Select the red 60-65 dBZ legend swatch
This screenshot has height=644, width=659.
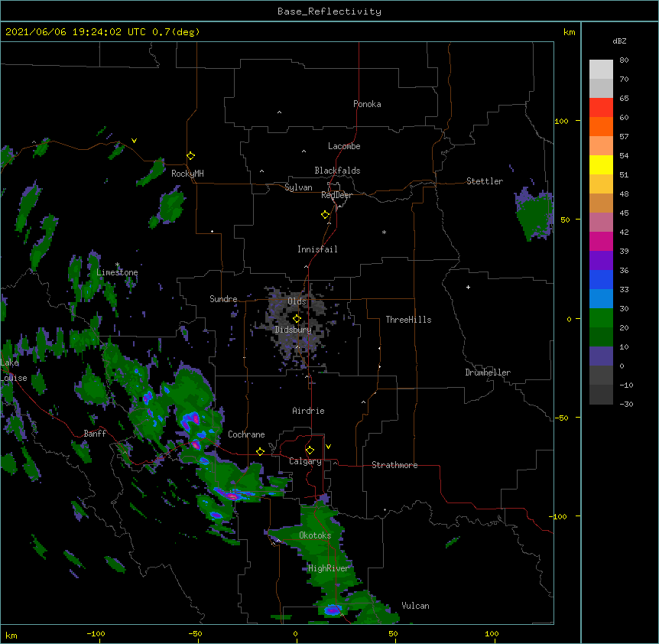(x=601, y=107)
